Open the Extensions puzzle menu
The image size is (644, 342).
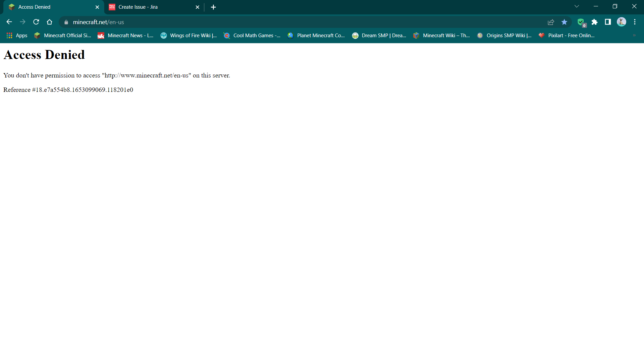coord(595,22)
